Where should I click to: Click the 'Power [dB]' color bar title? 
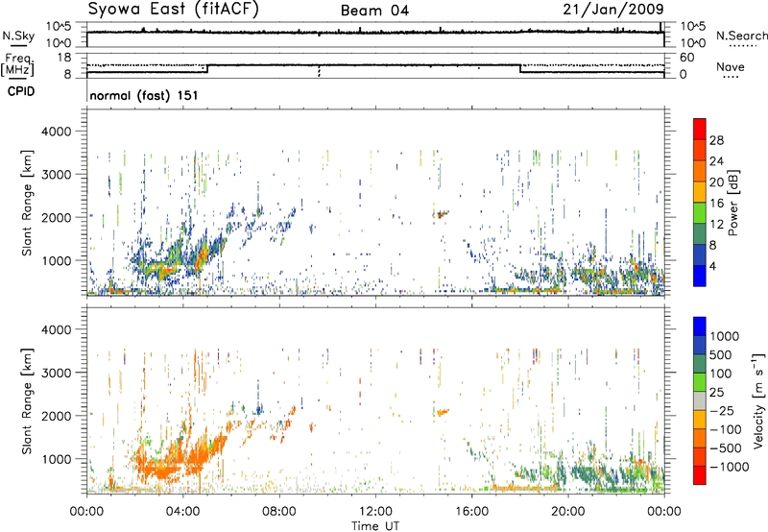coord(732,203)
